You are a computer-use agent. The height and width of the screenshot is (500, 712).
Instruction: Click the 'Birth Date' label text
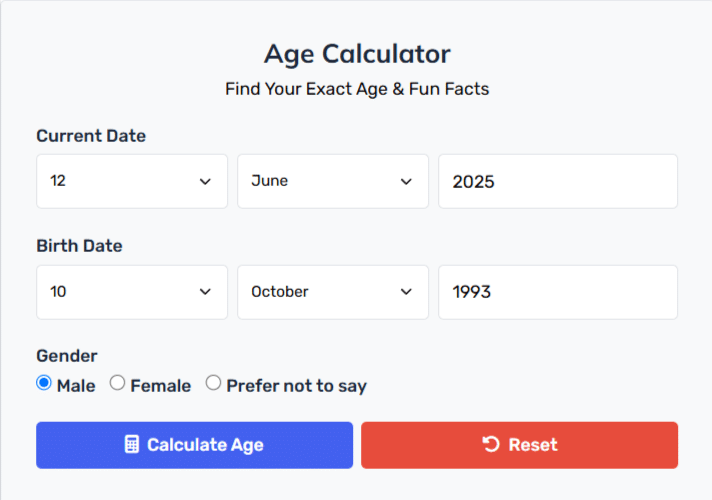click(79, 246)
